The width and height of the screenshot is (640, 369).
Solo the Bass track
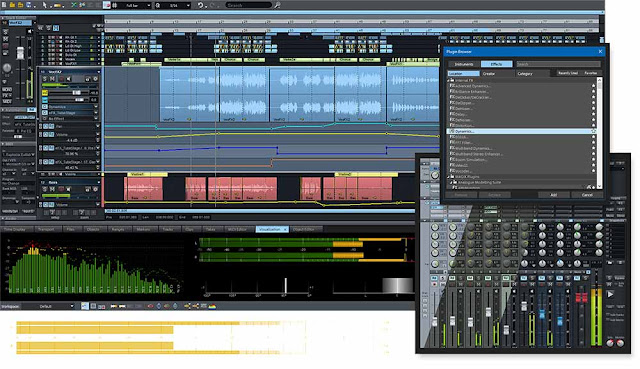(44, 189)
